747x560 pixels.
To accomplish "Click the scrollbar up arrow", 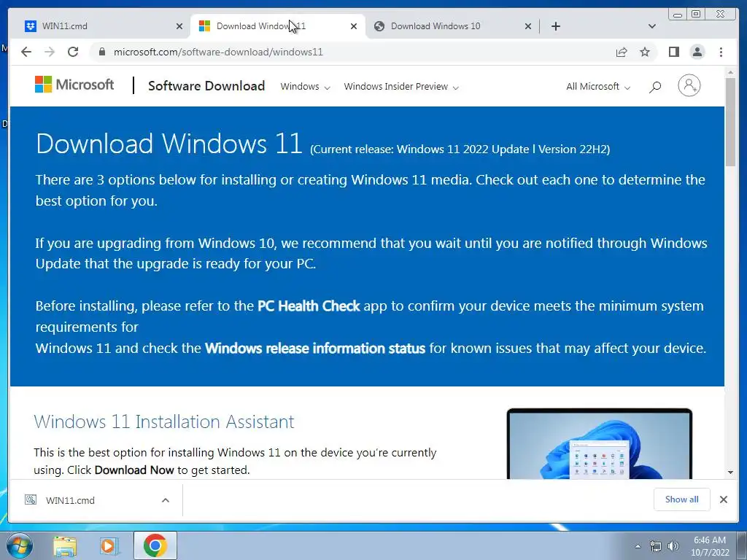I will 729,72.
